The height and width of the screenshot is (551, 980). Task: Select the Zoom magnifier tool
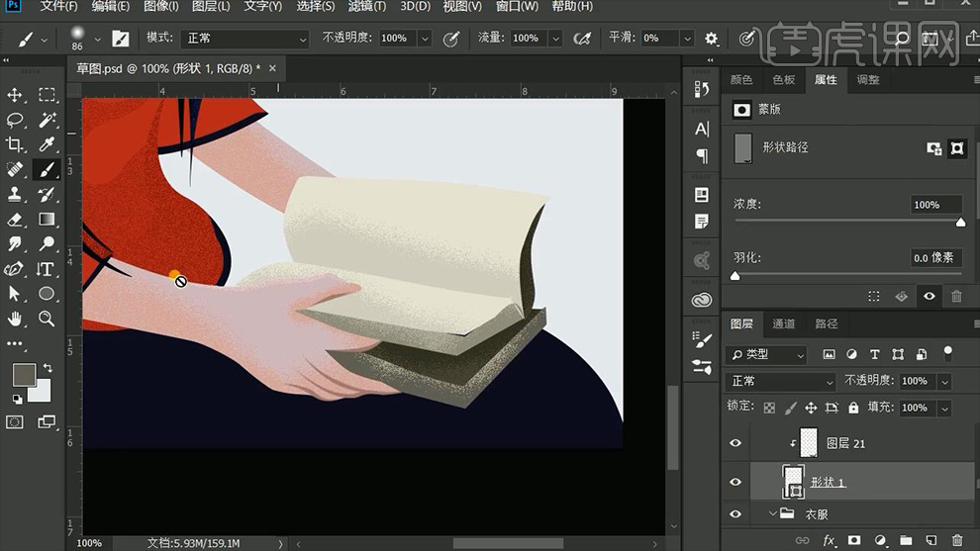(x=47, y=319)
